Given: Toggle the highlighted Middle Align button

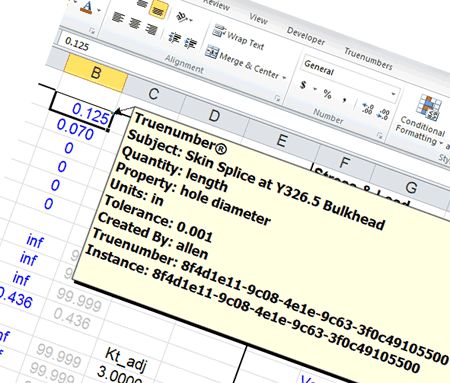Looking at the screenshot, I should click(157, 10).
